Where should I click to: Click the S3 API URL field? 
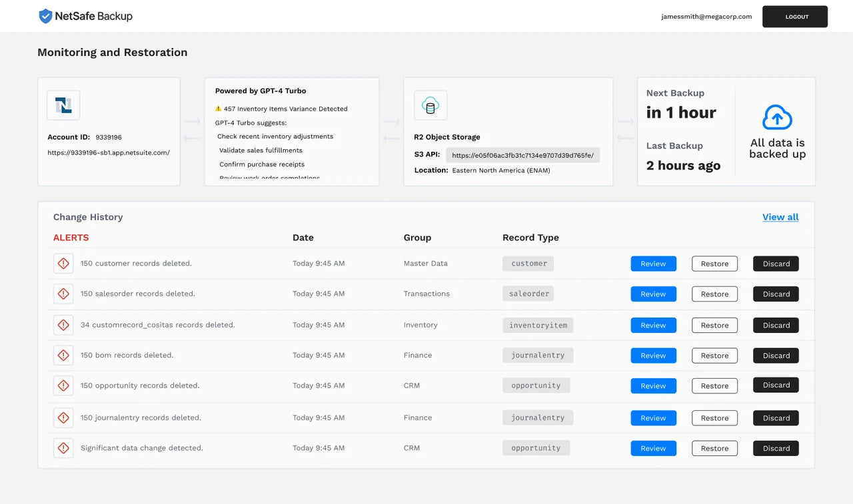tap(523, 155)
